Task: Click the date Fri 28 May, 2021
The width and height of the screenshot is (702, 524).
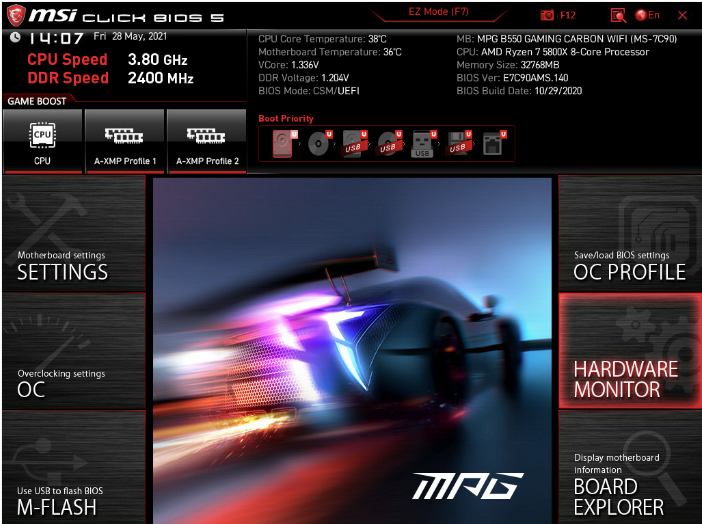Action: pos(130,36)
